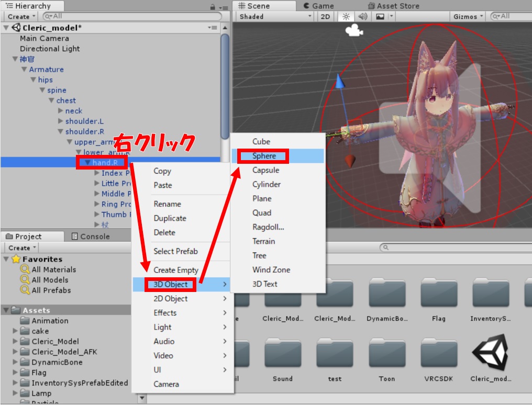The width and height of the screenshot is (532, 405).
Task: Choose Sphere from the 3D Object submenu
Action: tap(264, 156)
